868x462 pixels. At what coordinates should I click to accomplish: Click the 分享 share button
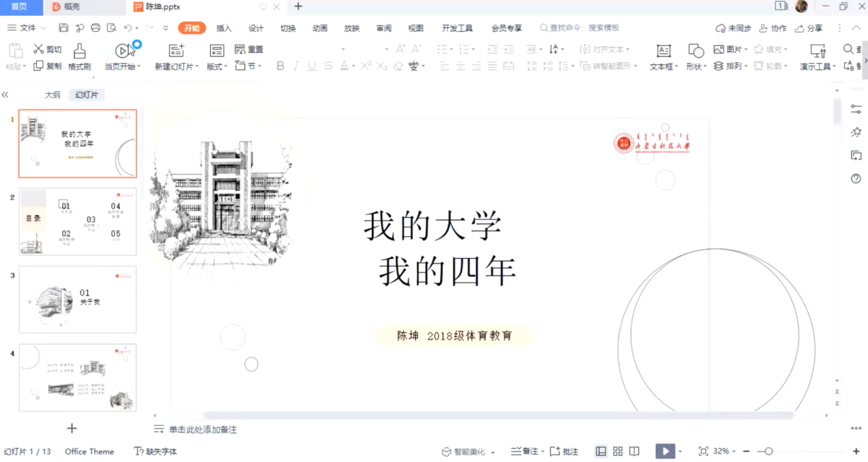(x=808, y=28)
